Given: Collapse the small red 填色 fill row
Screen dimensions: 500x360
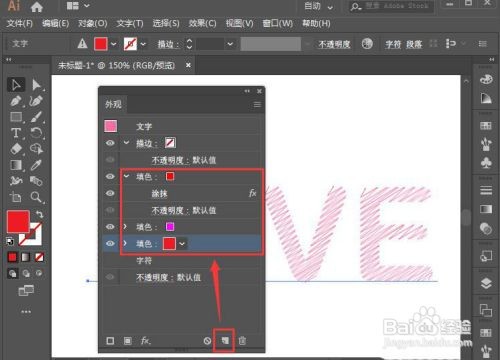Looking at the screenshot, I should [126, 176].
